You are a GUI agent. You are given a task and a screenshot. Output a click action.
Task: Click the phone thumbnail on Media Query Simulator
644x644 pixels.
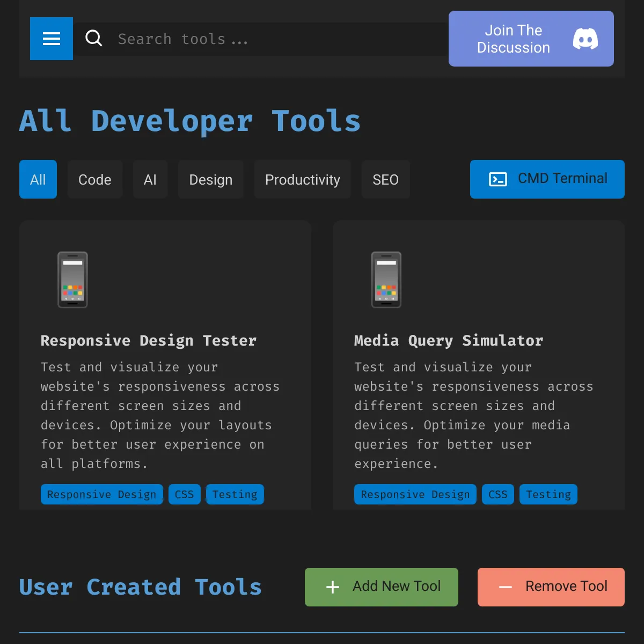(386, 280)
